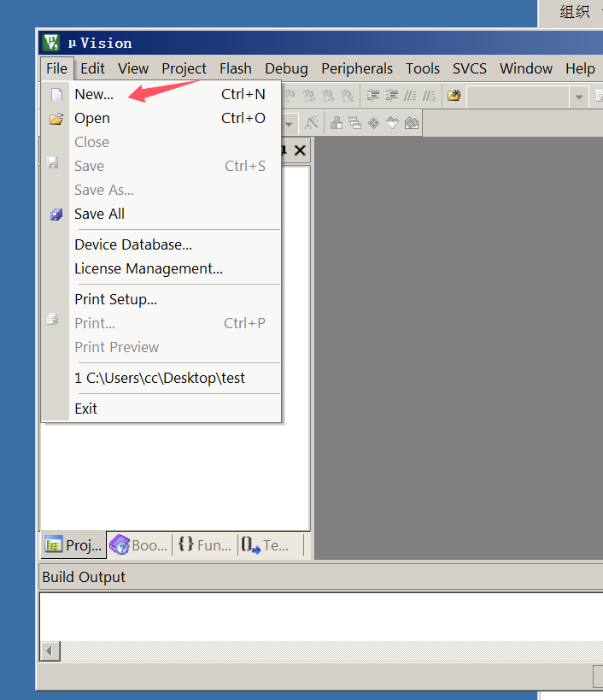Click the manage project items icon

pos(337,123)
